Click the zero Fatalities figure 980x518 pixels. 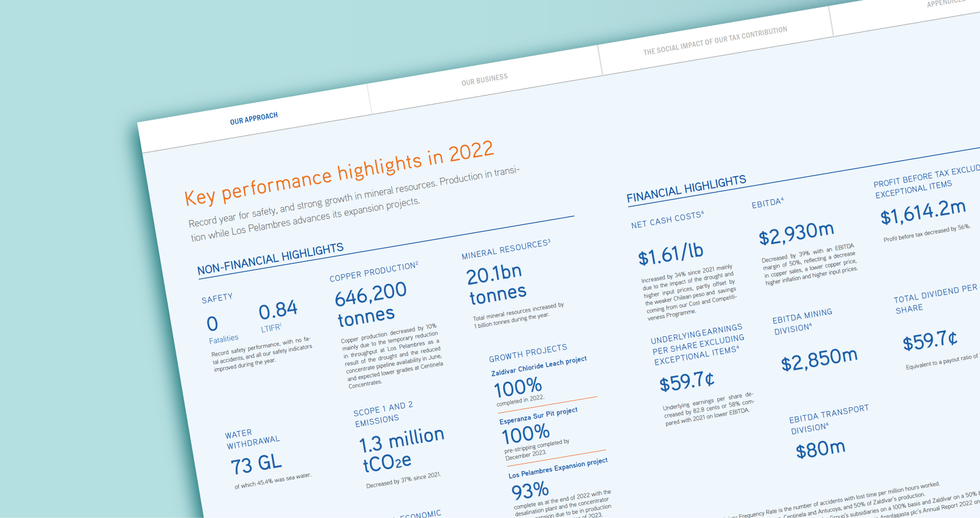click(x=212, y=324)
